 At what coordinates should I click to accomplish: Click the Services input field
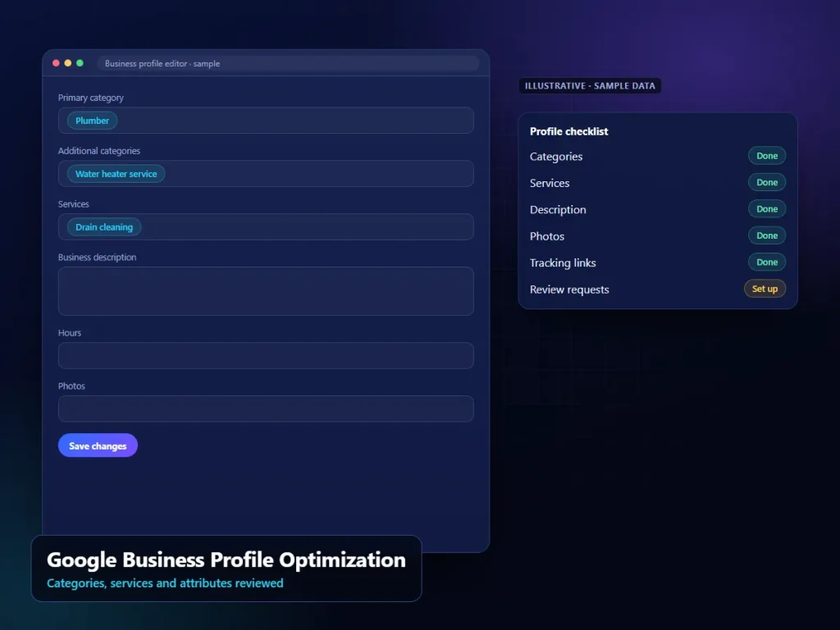tap(266, 226)
